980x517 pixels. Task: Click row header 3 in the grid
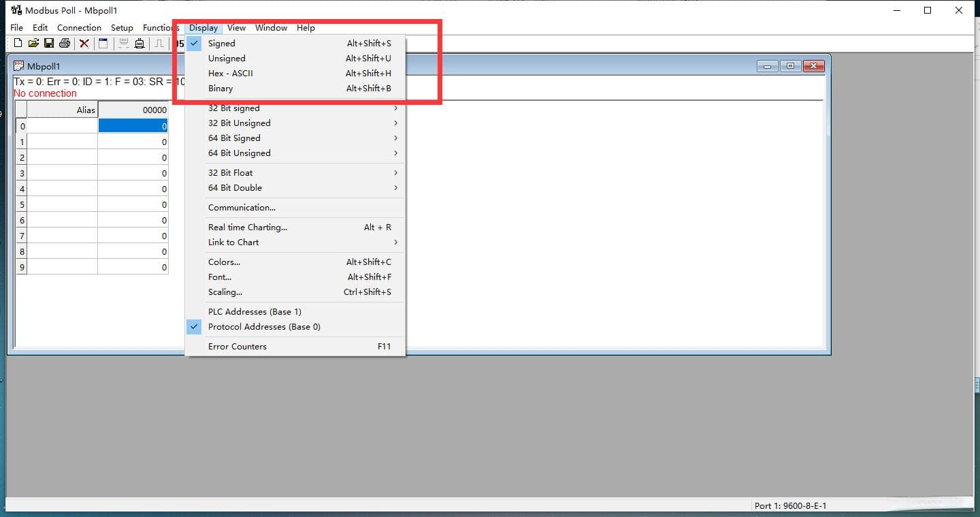tap(22, 173)
